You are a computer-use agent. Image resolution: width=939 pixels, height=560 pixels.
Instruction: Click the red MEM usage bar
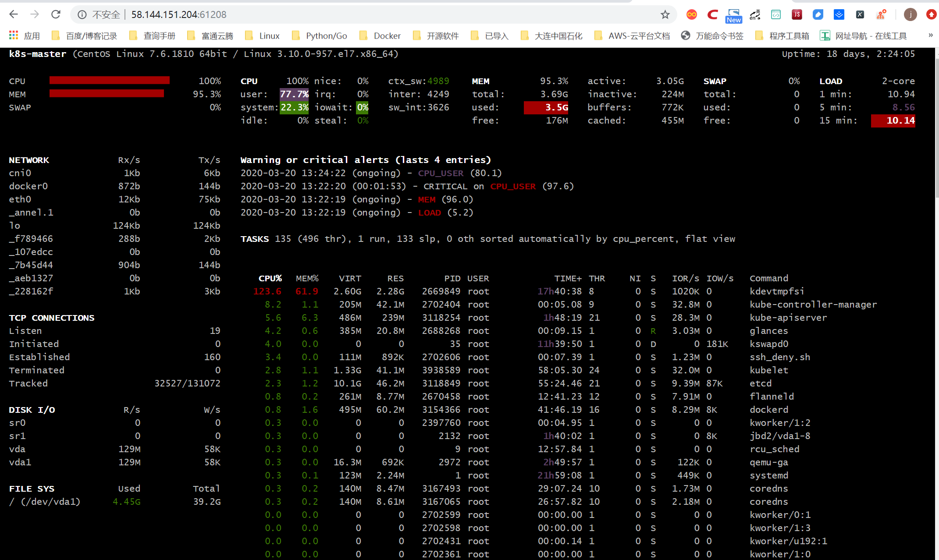(x=107, y=93)
